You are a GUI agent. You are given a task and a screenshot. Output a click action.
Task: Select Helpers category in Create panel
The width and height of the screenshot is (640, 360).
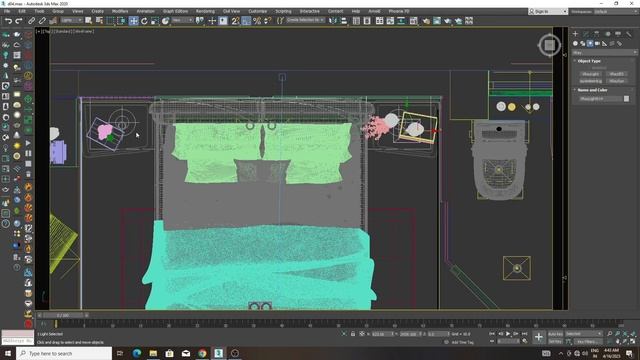click(604, 44)
